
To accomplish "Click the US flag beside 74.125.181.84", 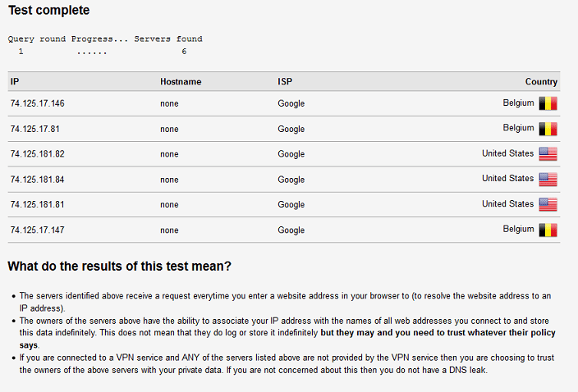I will click(548, 180).
